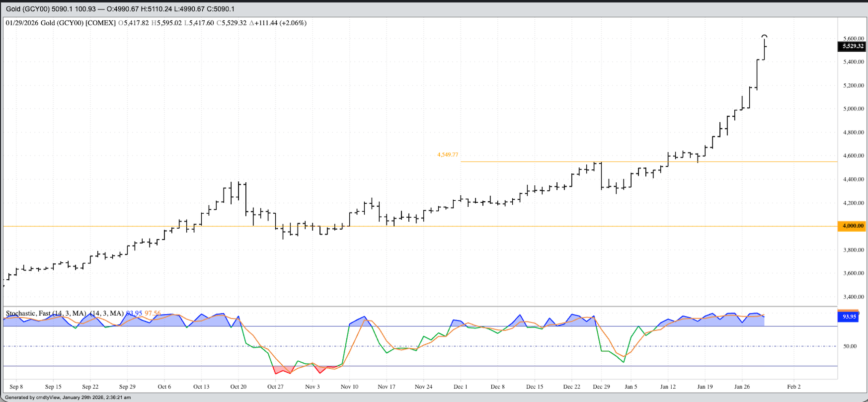Click the 5,600.00 price axis label
The image size is (868, 402).
click(853, 38)
